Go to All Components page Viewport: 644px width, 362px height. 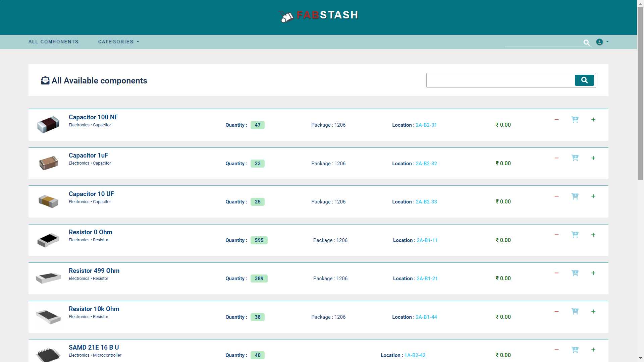pyautogui.click(x=53, y=42)
